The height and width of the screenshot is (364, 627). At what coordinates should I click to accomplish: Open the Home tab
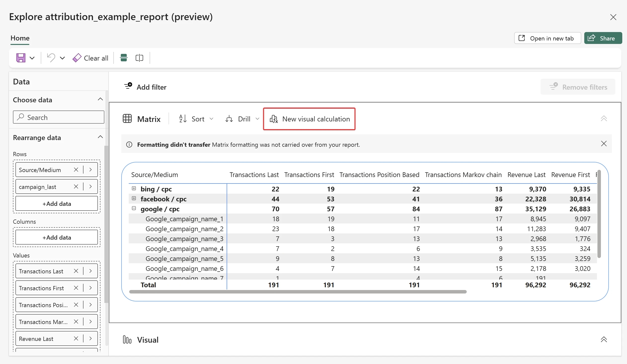(20, 38)
